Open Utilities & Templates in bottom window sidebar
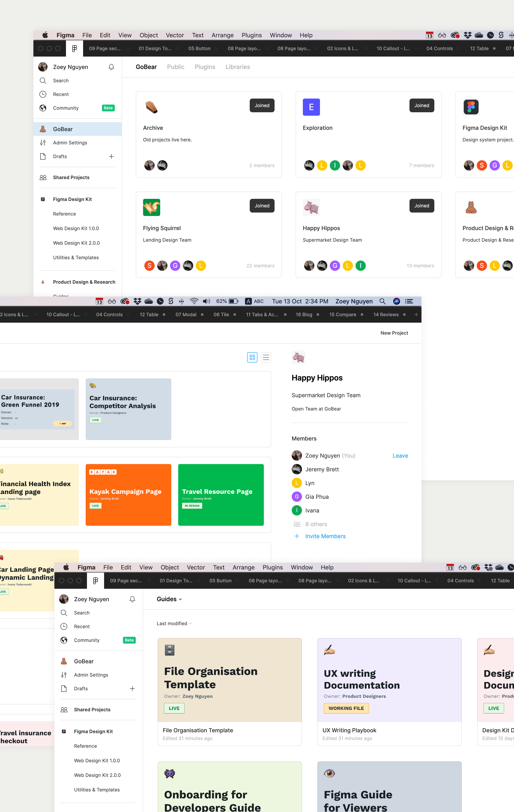Viewport: 514px width, 812px height. point(97,790)
